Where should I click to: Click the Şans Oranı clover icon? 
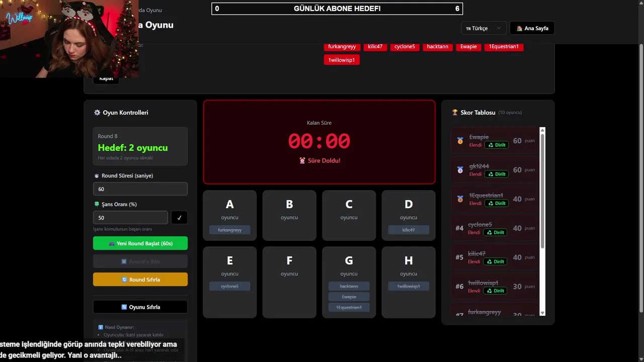click(x=97, y=204)
